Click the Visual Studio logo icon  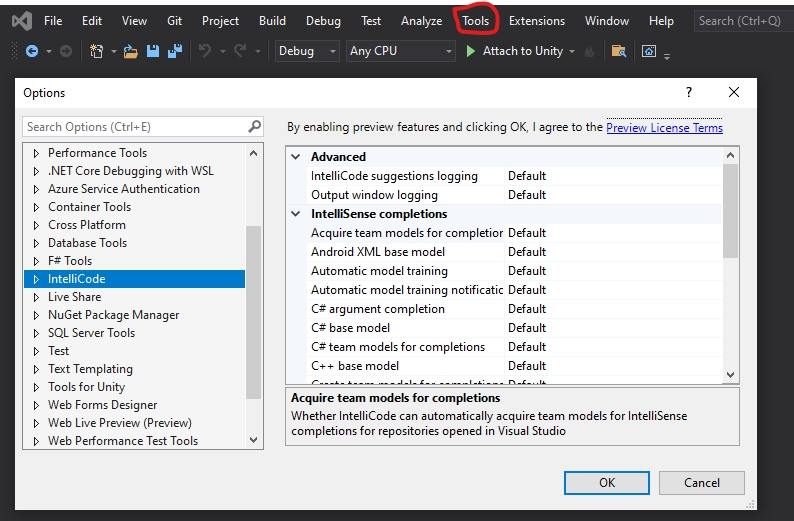[20, 20]
